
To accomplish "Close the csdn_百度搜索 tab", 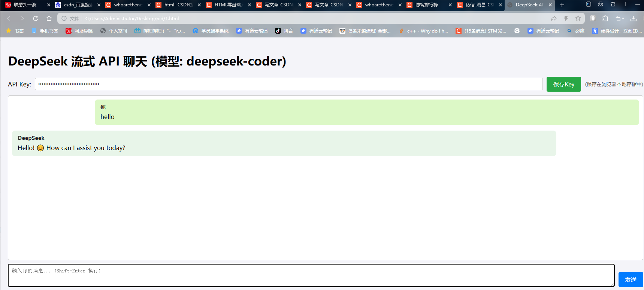I will 99,5.
